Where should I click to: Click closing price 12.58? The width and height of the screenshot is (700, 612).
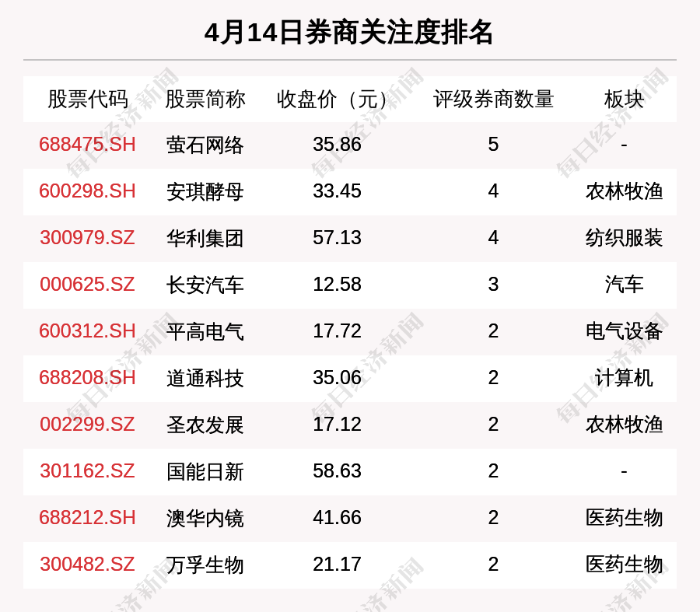coord(337,285)
